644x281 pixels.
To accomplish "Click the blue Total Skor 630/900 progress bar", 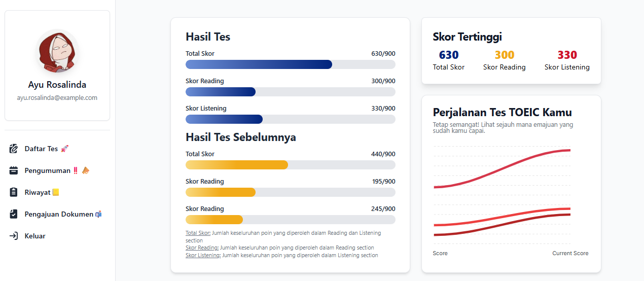I will [x=259, y=64].
